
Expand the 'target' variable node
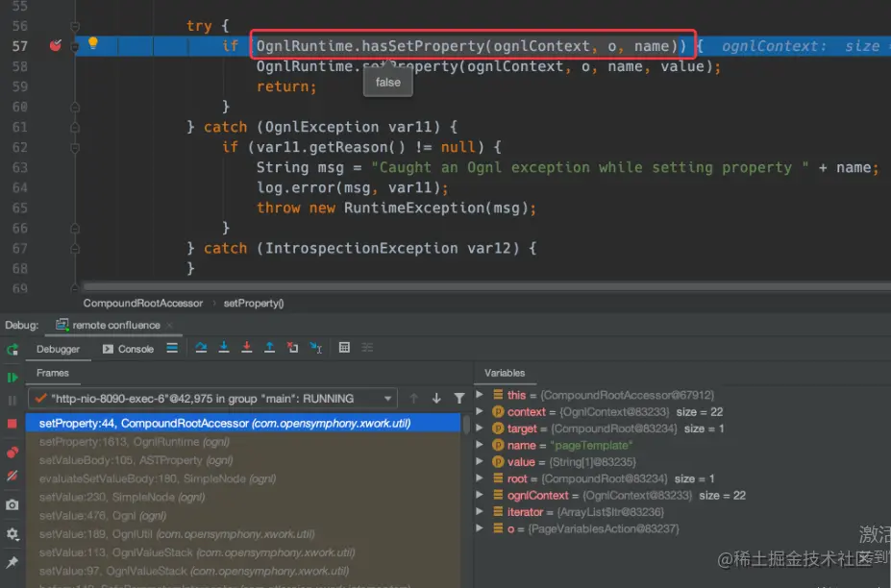coord(480,428)
